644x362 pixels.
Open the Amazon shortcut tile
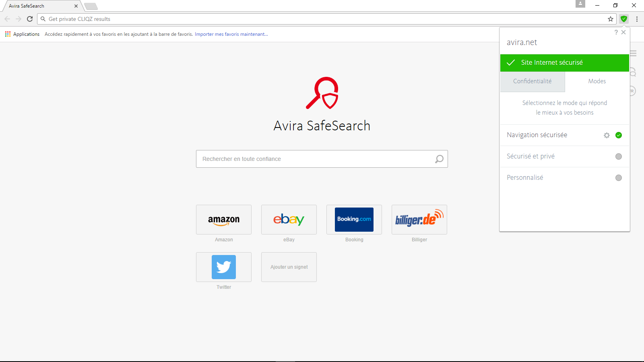click(224, 220)
